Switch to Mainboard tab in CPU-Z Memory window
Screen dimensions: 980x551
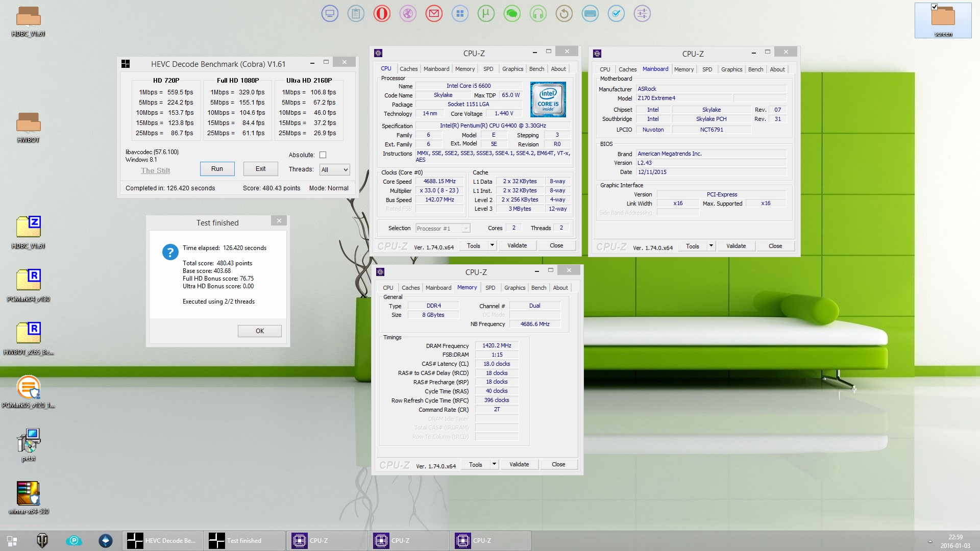click(x=438, y=288)
